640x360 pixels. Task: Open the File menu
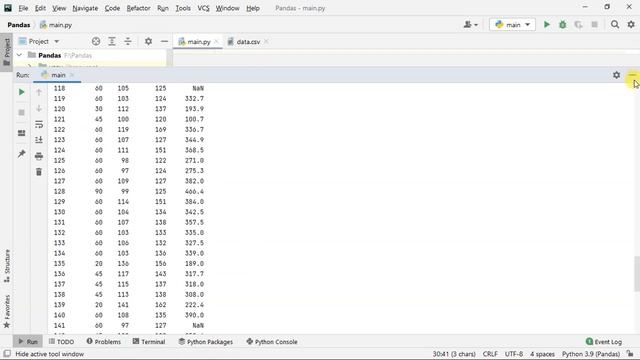coord(23,8)
